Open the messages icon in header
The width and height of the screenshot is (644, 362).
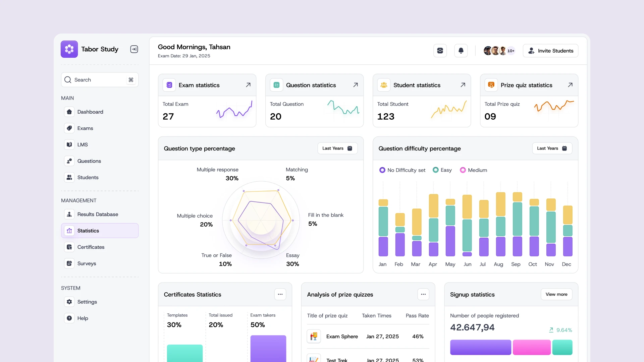click(440, 51)
